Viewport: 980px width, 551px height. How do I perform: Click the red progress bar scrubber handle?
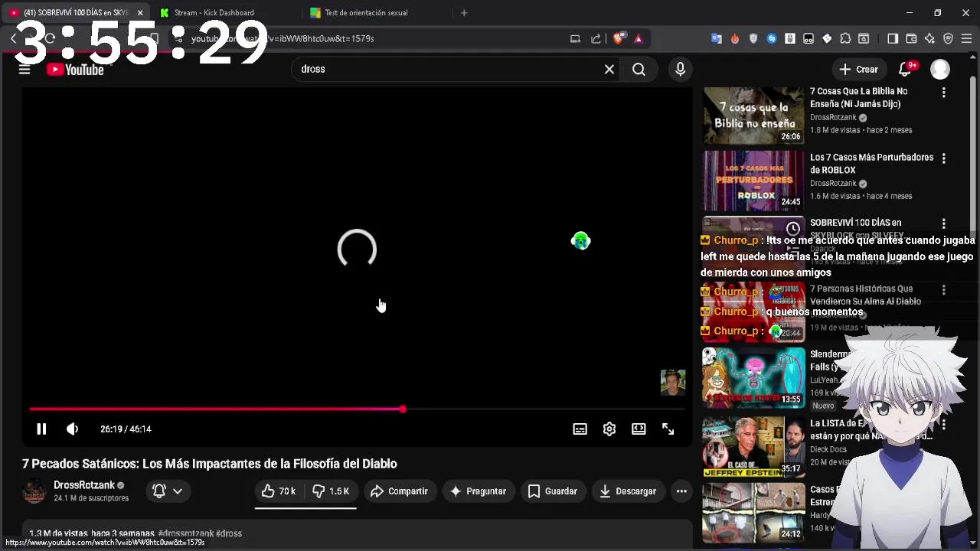tap(403, 409)
